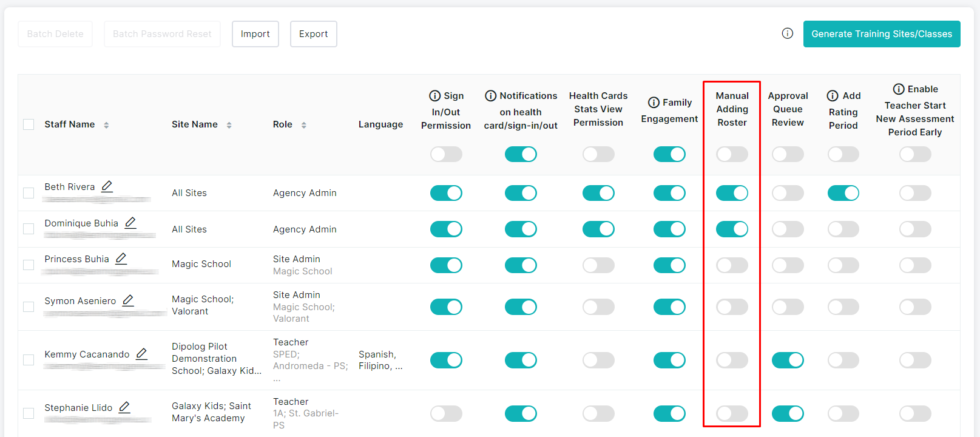
Task: Click pencil icon beside Princess Buhia
Action: 121,259
